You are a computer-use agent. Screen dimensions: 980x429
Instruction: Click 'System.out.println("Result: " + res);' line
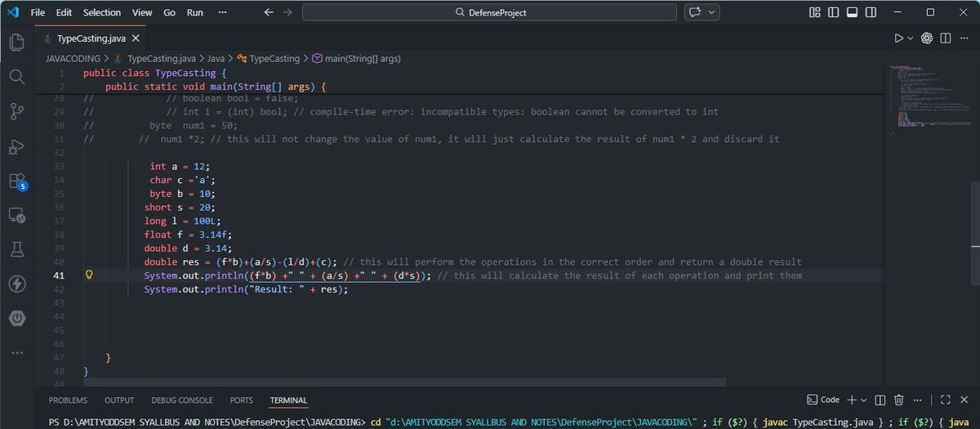pyautogui.click(x=247, y=289)
